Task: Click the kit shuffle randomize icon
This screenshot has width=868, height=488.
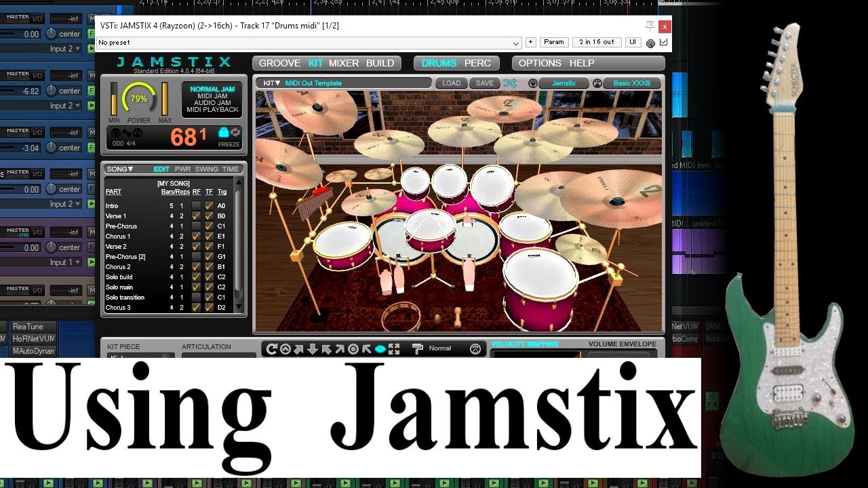Action: coord(510,83)
